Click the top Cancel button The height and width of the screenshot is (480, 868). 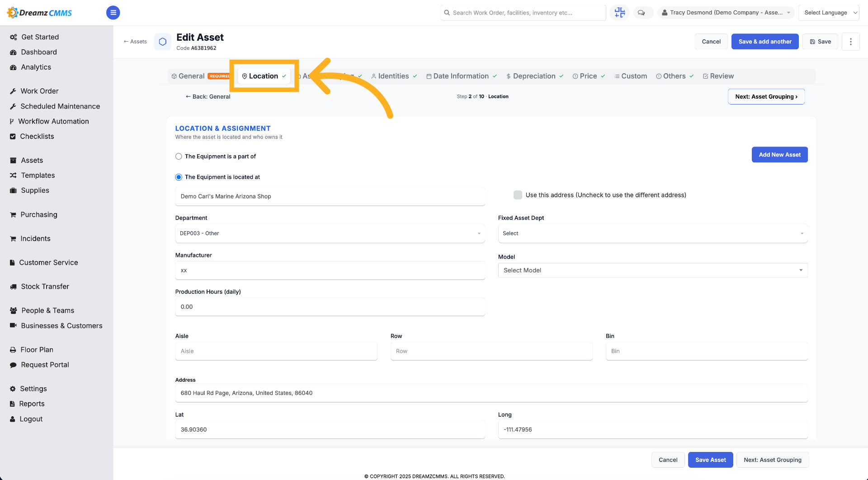[711, 42]
